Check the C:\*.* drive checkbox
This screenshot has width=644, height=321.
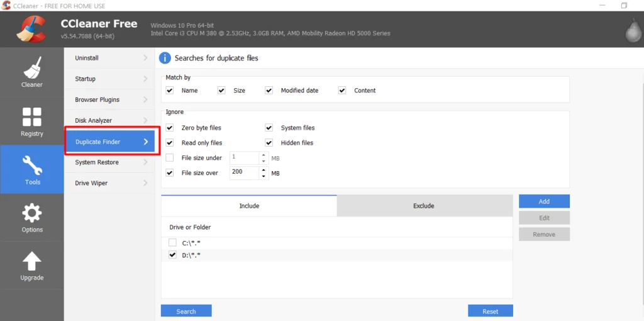click(172, 242)
